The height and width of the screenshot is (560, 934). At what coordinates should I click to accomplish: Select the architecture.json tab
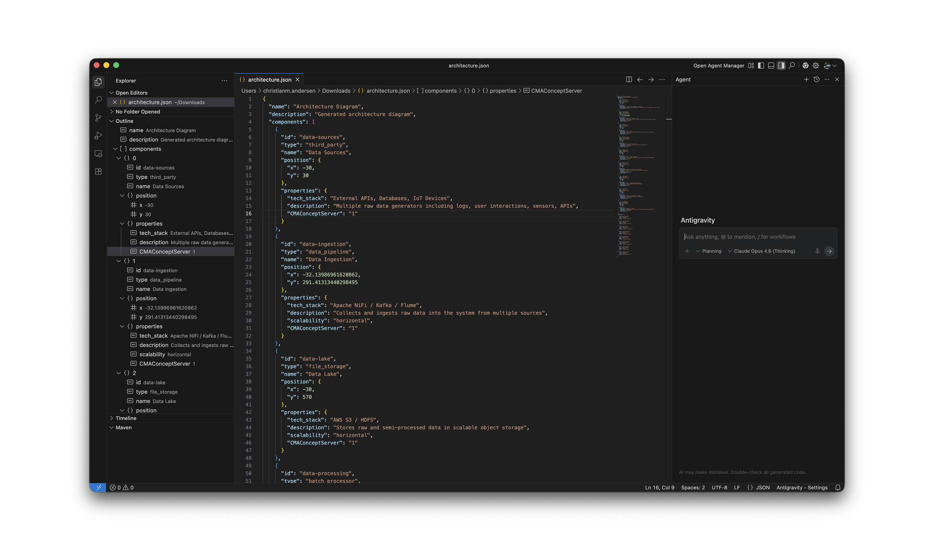(x=269, y=80)
